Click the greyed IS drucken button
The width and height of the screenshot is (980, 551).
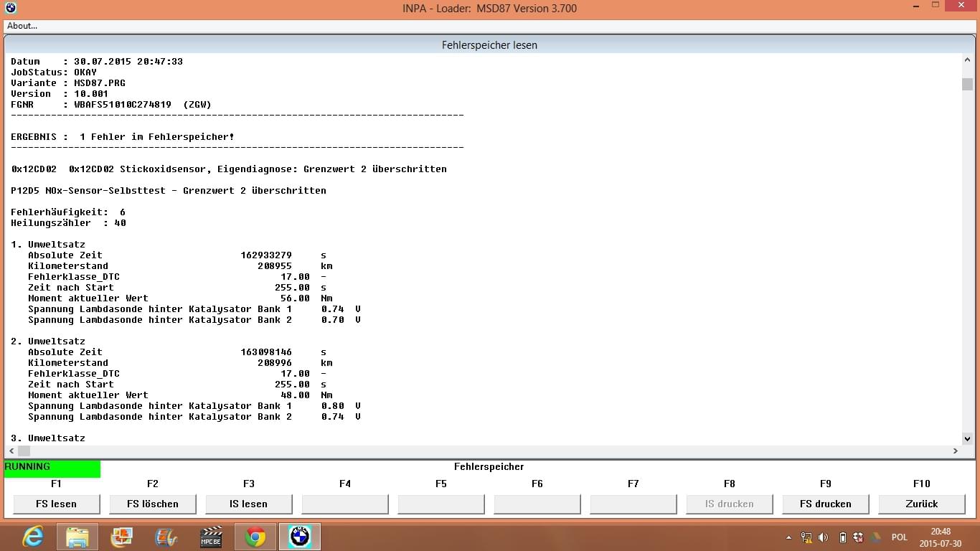729,504
